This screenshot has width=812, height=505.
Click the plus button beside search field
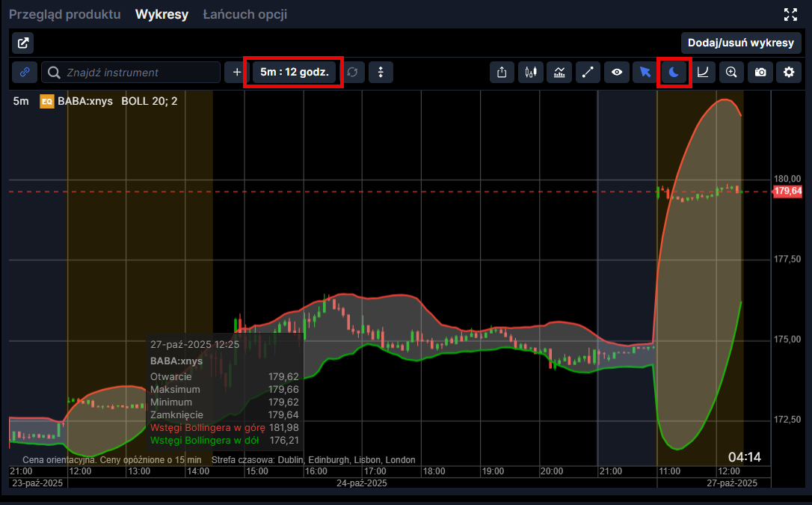(x=237, y=73)
